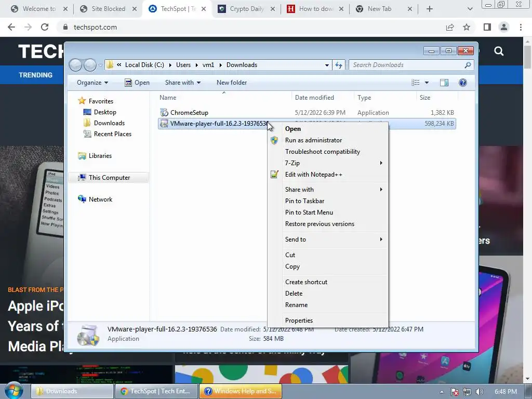Open recent pages dropdown arrow
532x399 pixels.
tap(100, 65)
